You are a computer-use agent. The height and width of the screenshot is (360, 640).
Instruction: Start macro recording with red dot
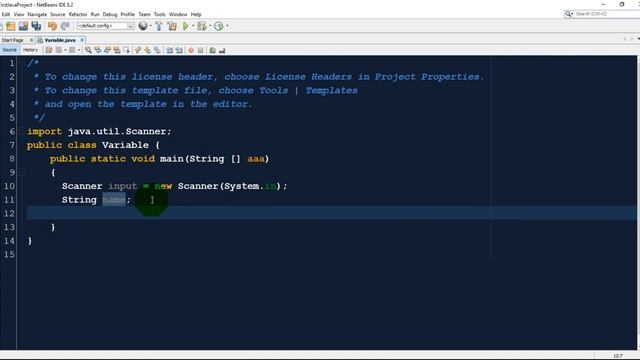191,50
